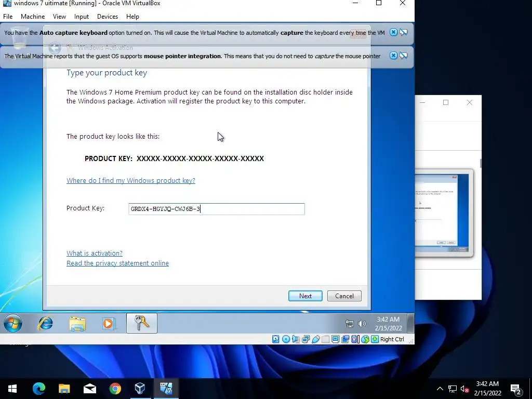Open Windows Explorer folder in Windows 7 taskbar

[77, 323]
